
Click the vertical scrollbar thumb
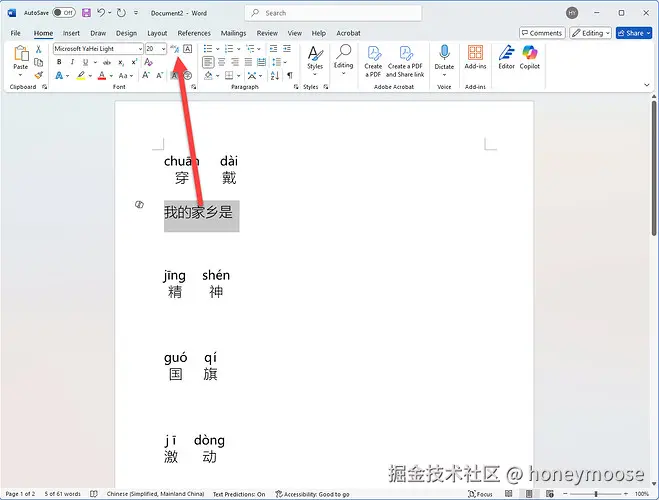pos(654,168)
